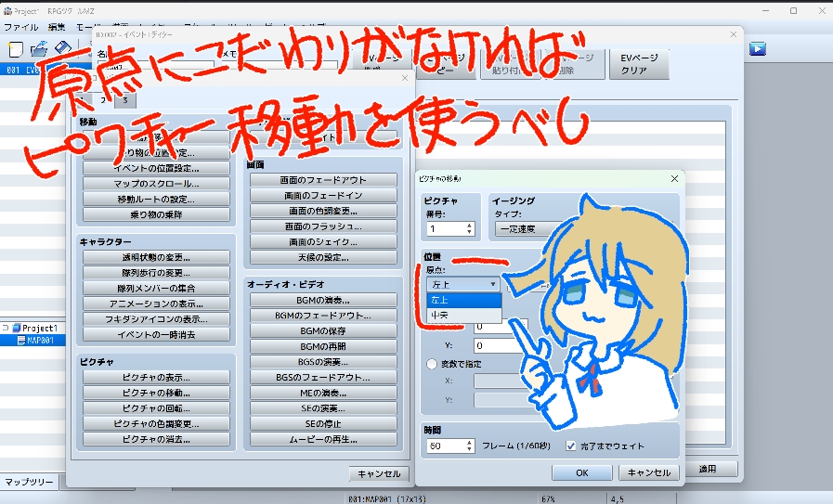Collapse the Project1 tree node
This screenshot has width=833, height=504.
pyautogui.click(x=6, y=329)
